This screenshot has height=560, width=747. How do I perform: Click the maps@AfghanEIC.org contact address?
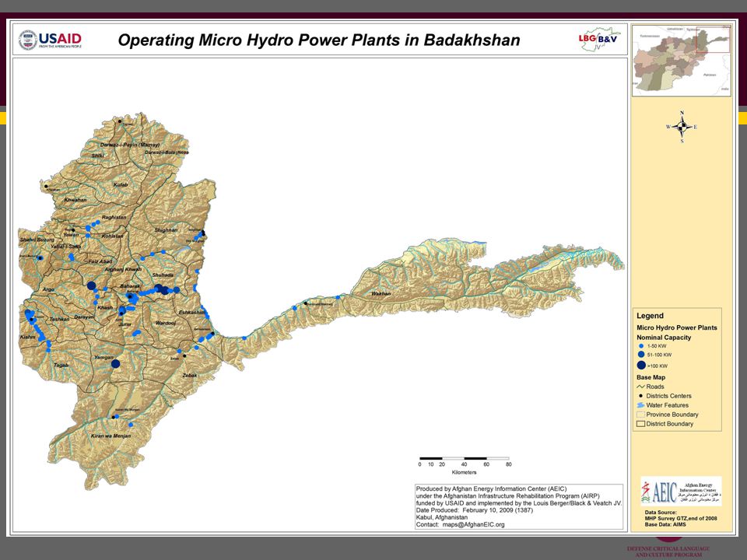pyautogui.click(x=473, y=524)
